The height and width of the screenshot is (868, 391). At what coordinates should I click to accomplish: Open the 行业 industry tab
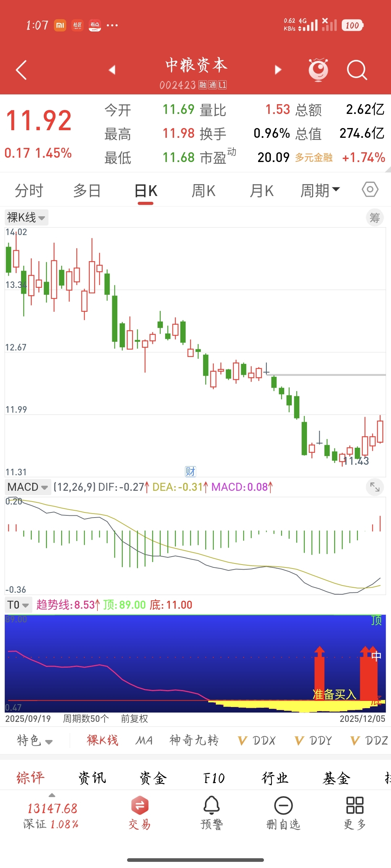[275, 778]
